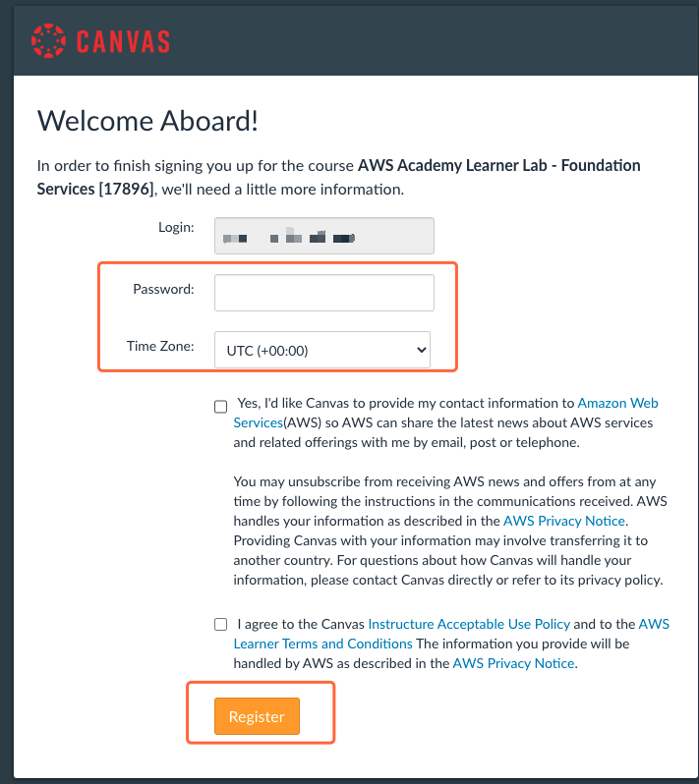Image resolution: width=699 pixels, height=784 pixels.
Task: Click the Canvas circular logo icon
Action: click(x=48, y=41)
